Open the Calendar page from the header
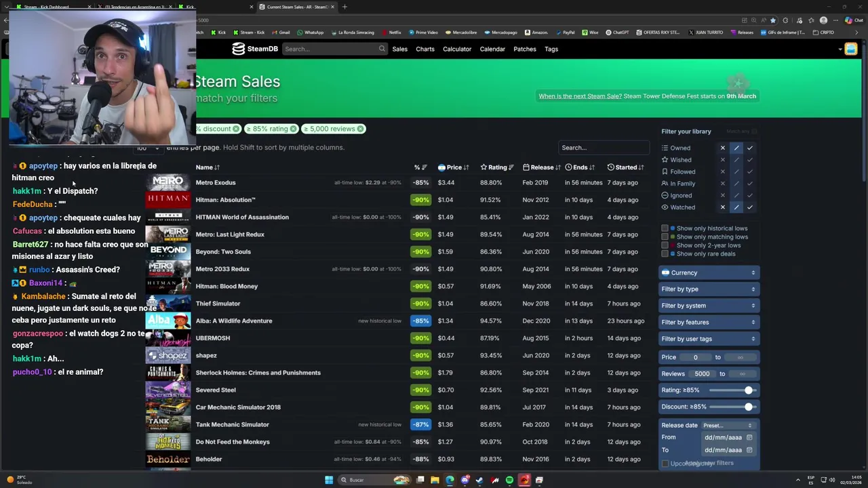The width and height of the screenshot is (868, 488). point(492,49)
